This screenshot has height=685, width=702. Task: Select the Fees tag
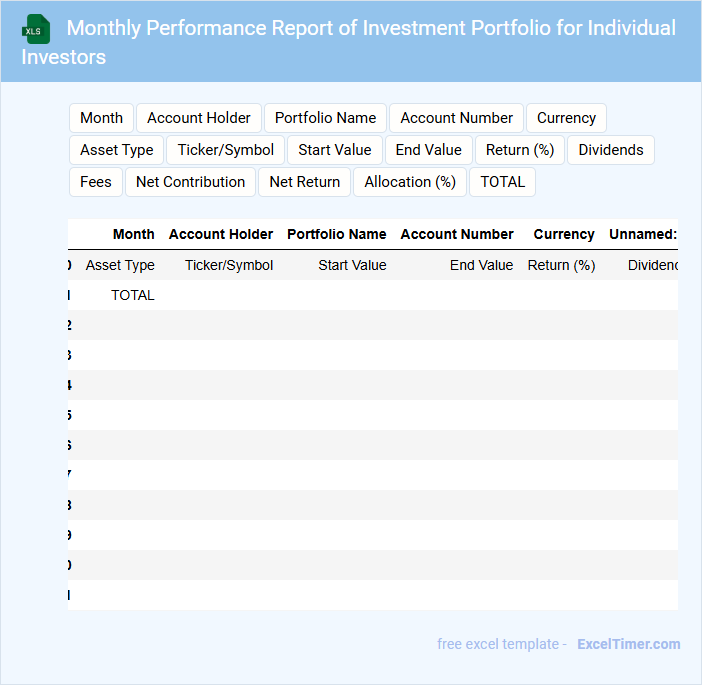(96, 182)
